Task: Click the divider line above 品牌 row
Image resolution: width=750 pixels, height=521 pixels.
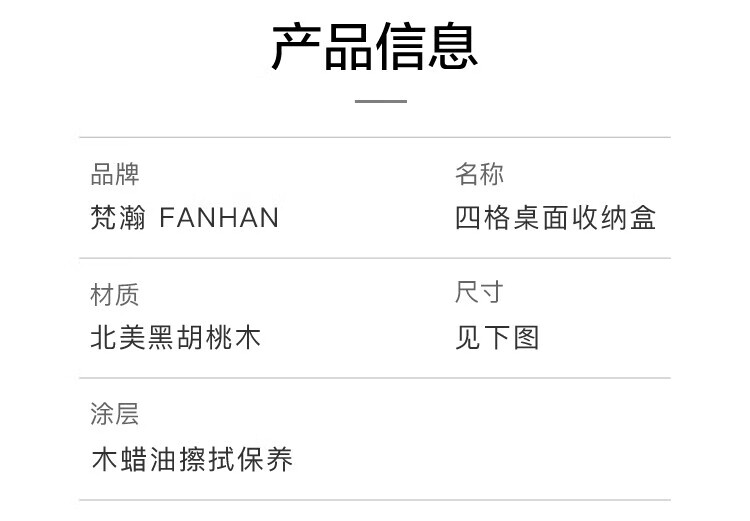Action: [375, 137]
